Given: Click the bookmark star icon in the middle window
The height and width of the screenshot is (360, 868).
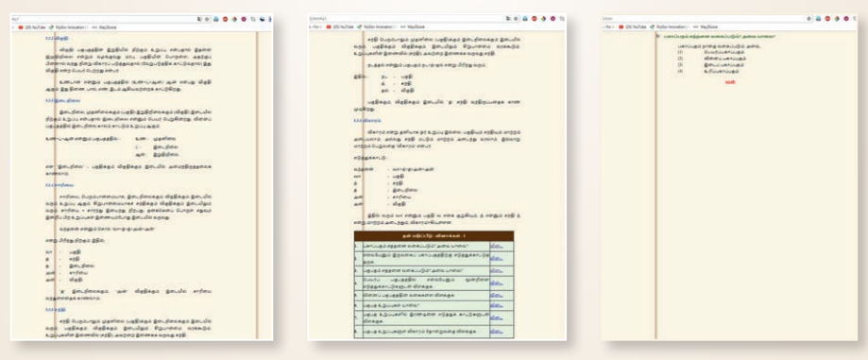Looking at the screenshot, I should click(x=516, y=18).
